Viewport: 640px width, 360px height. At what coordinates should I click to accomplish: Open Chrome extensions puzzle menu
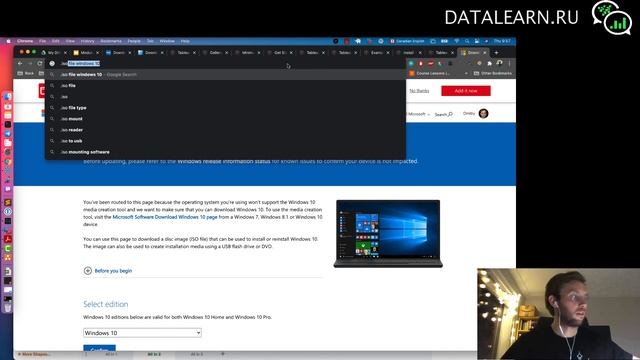(x=489, y=64)
